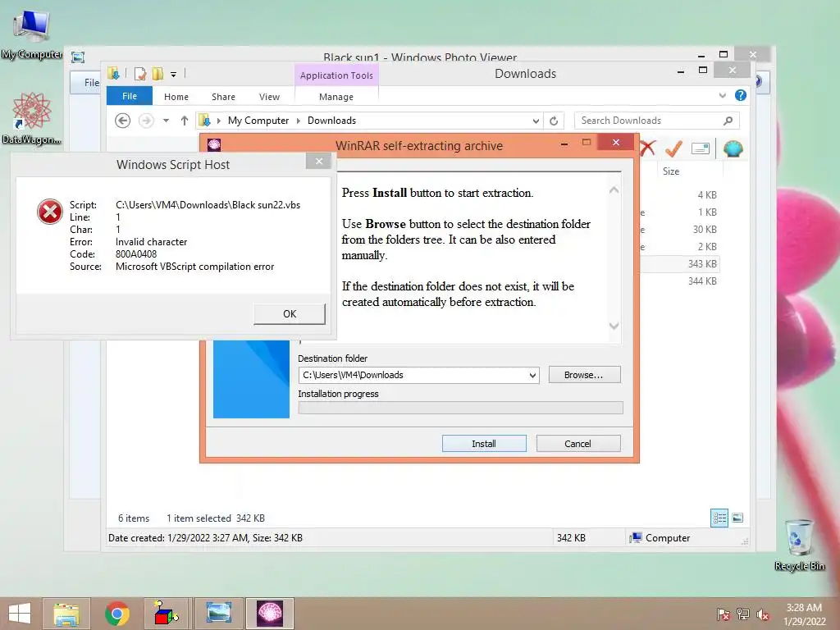Click the Browse... button

pyautogui.click(x=584, y=375)
